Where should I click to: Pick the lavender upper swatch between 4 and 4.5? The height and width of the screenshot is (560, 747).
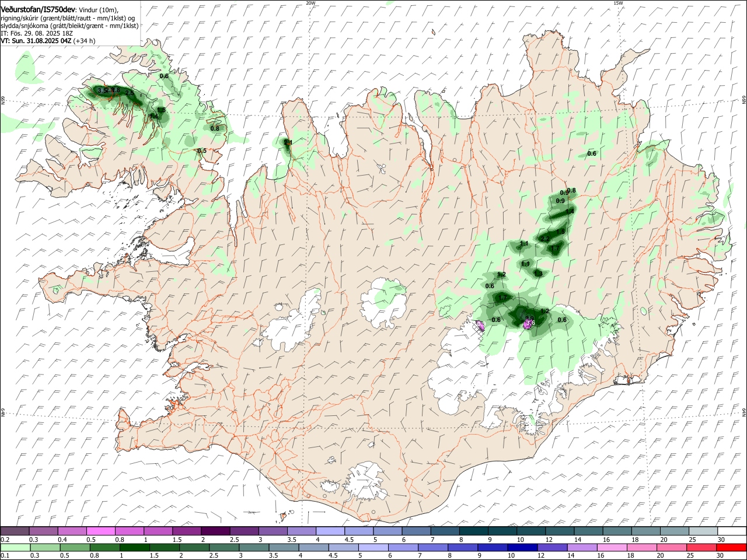click(330, 531)
